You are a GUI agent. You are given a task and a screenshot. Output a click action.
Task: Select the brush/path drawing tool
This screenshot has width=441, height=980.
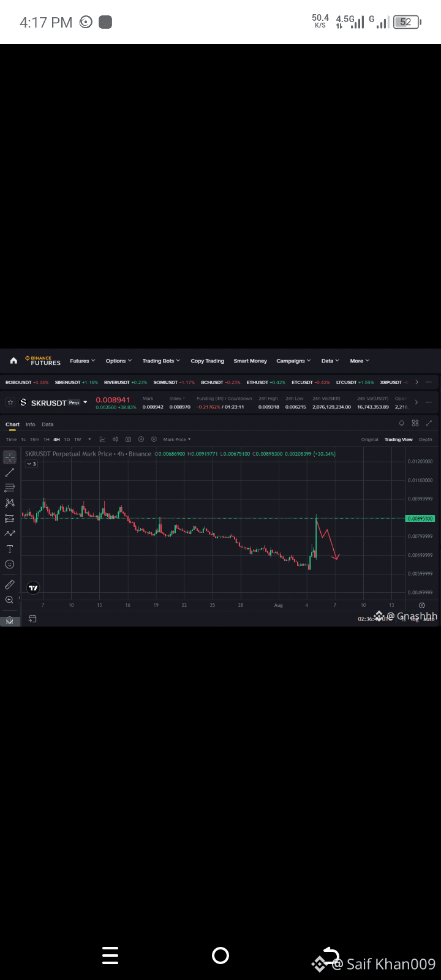pyautogui.click(x=10, y=533)
